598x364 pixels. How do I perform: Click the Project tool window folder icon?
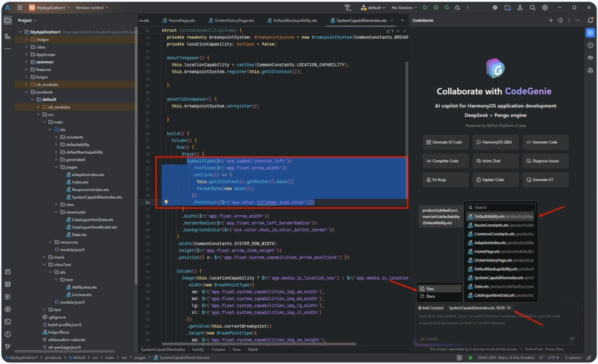[8, 20]
